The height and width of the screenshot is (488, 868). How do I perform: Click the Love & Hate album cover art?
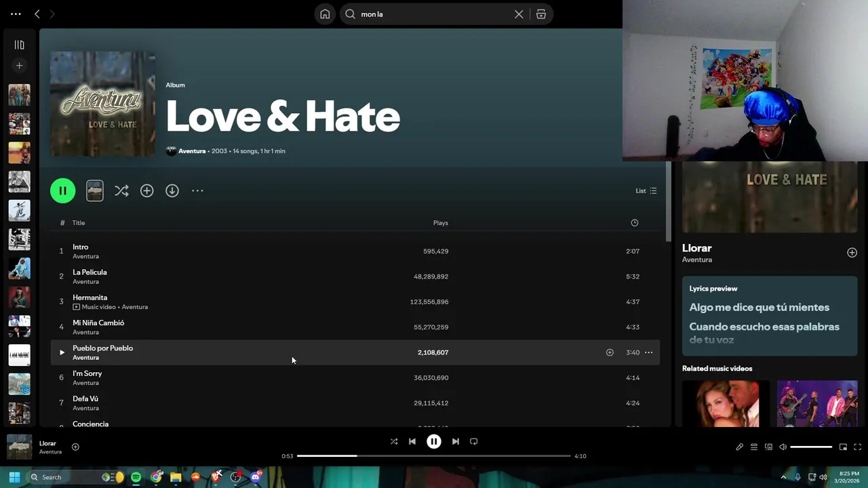(x=102, y=104)
